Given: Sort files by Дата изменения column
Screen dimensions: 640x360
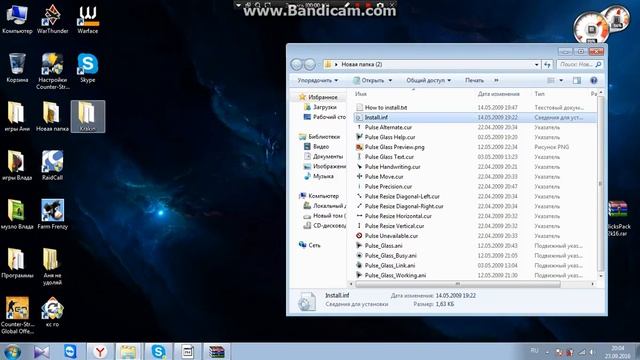Looking at the screenshot, I should [499, 94].
